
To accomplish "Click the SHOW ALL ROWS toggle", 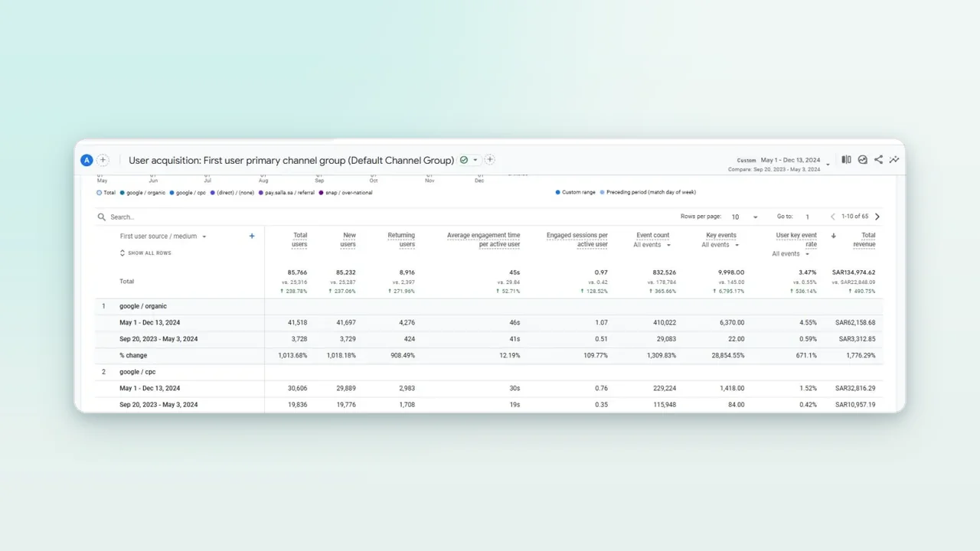I will pos(145,253).
